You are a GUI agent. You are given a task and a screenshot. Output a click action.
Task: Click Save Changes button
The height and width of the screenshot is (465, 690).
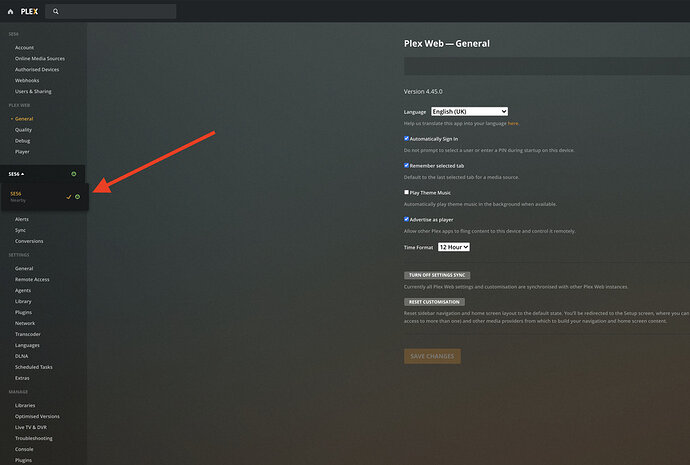point(432,356)
